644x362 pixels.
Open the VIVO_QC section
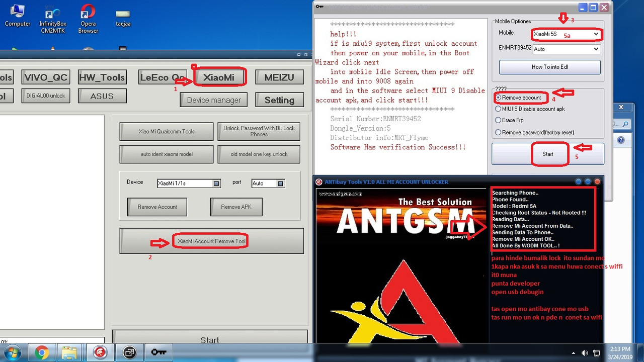pyautogui.click(x=46, y=77)
